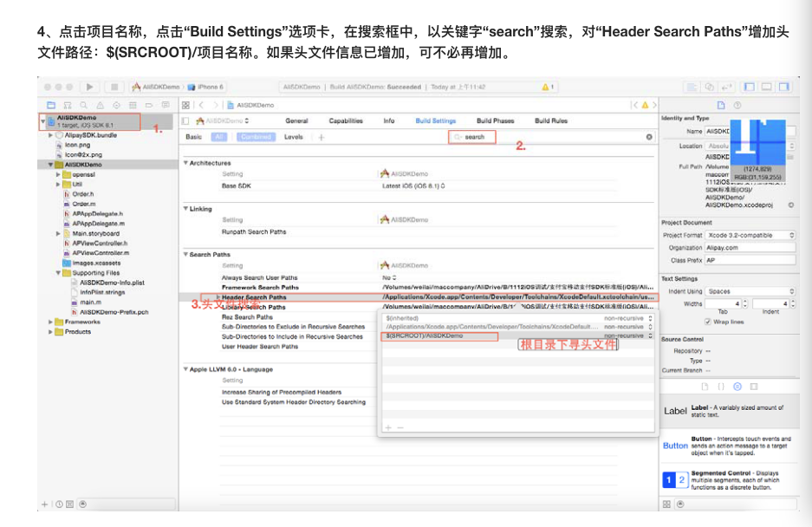Add a path with the popup plus button

388,427
